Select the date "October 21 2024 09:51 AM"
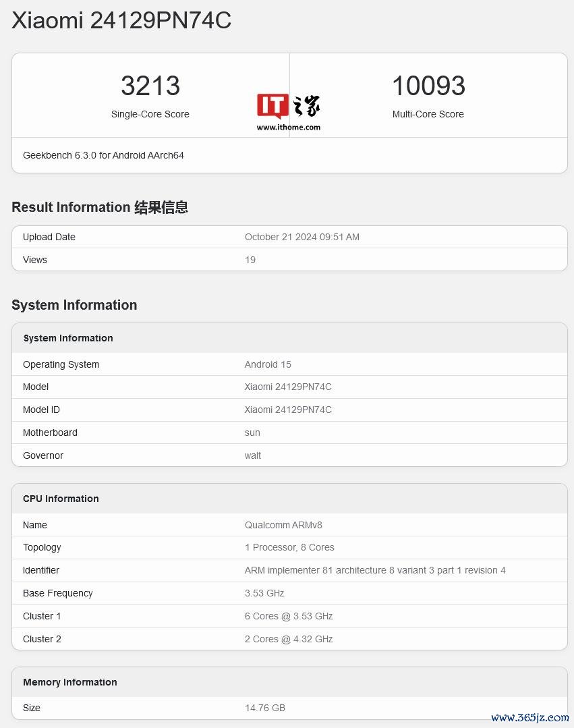Viewport: 574px width, 728px height. pos(302,237)
